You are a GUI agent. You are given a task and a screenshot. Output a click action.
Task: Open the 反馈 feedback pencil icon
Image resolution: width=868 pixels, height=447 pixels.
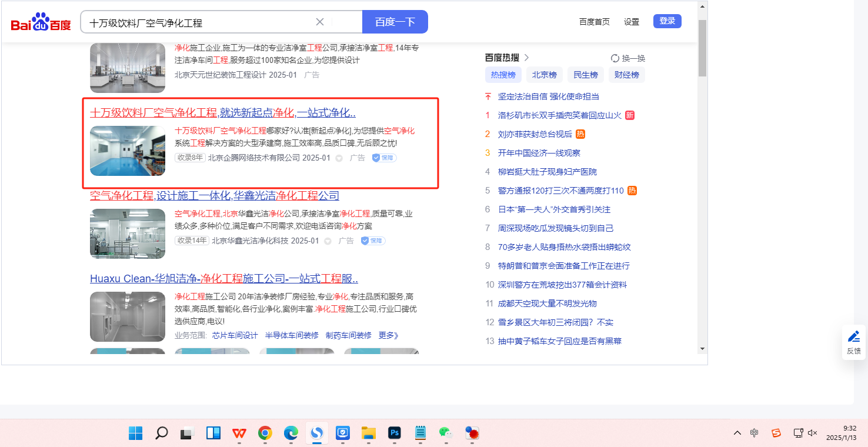pyautogui.click(x=854, y=337)
